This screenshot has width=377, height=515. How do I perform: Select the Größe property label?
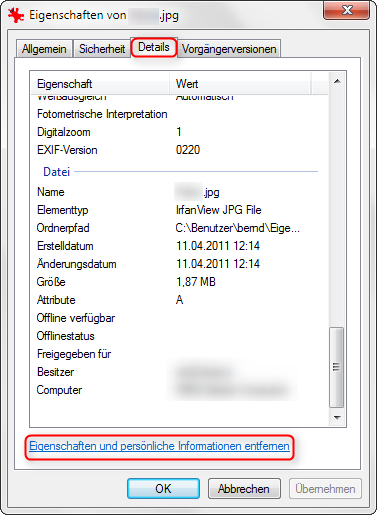(51, 282)
